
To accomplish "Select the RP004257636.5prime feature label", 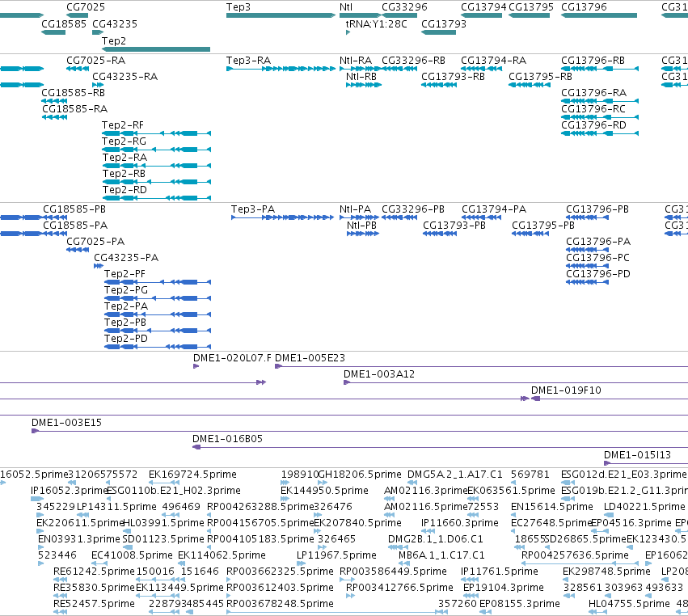I will (x=575, y=555).
